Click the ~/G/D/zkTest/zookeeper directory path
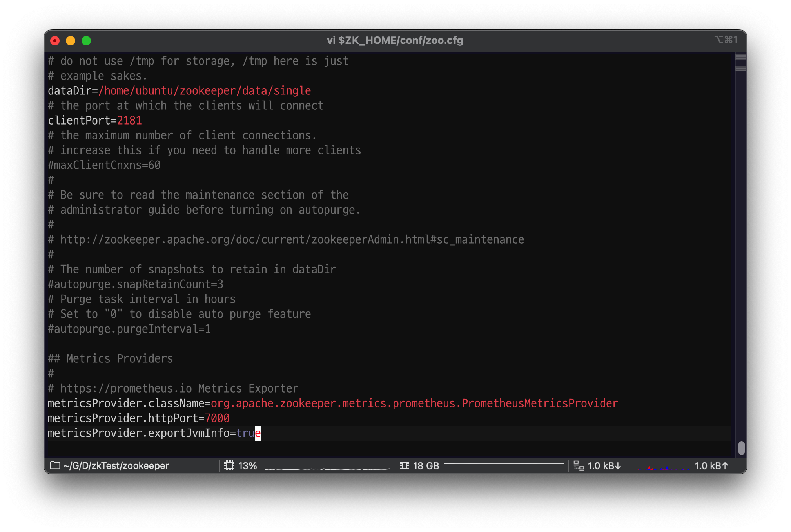 click(116, 465)
